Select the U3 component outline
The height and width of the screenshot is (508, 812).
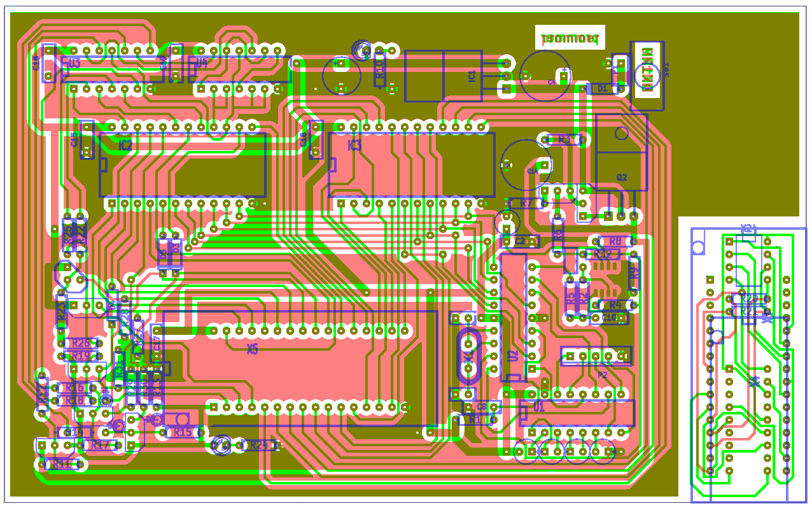(112, 69)
